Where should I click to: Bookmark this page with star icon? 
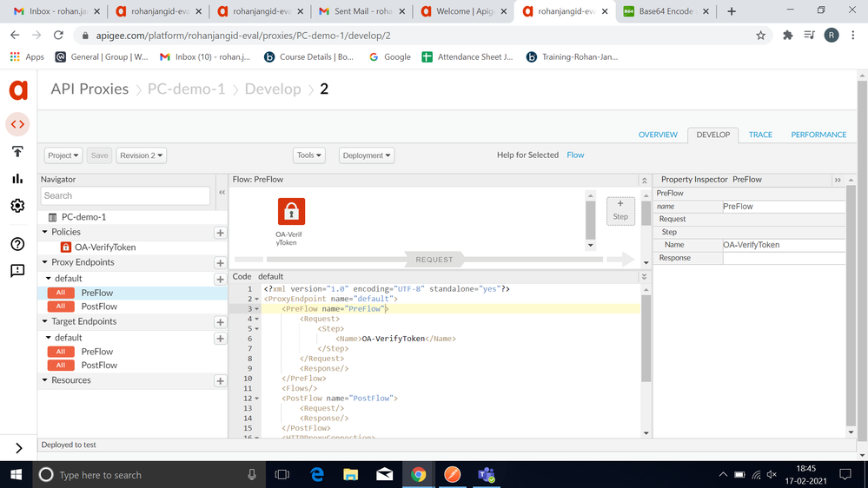pyautogui.click(x=761, y=36)
